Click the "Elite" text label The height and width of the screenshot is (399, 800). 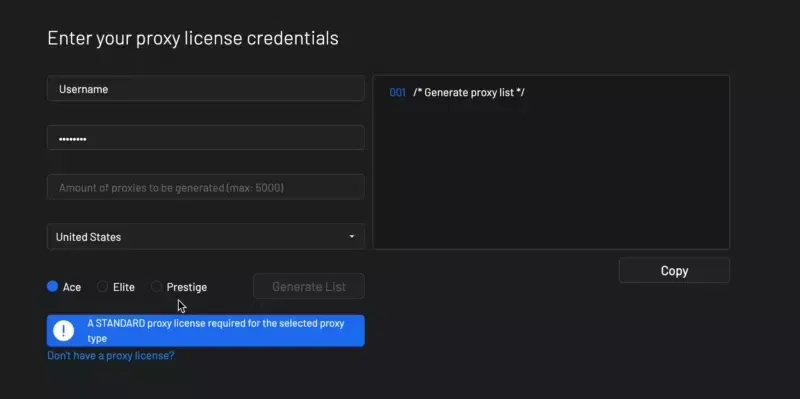(x=124, y=287)
